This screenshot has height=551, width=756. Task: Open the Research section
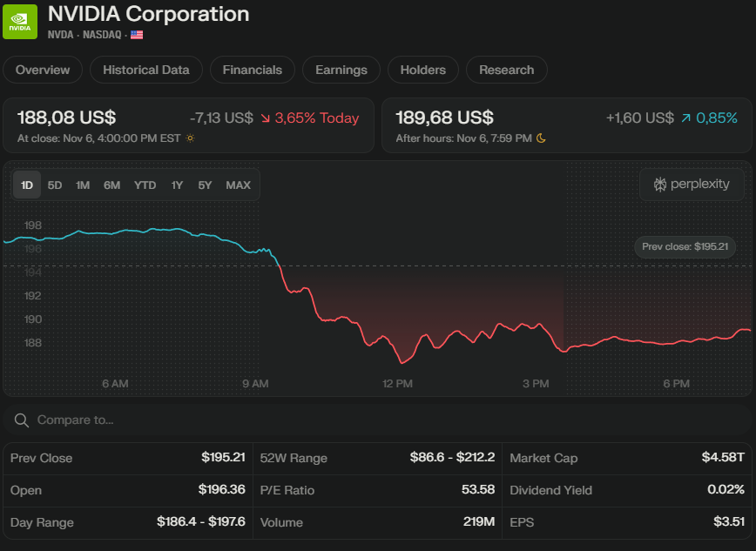tap(506, 70)
